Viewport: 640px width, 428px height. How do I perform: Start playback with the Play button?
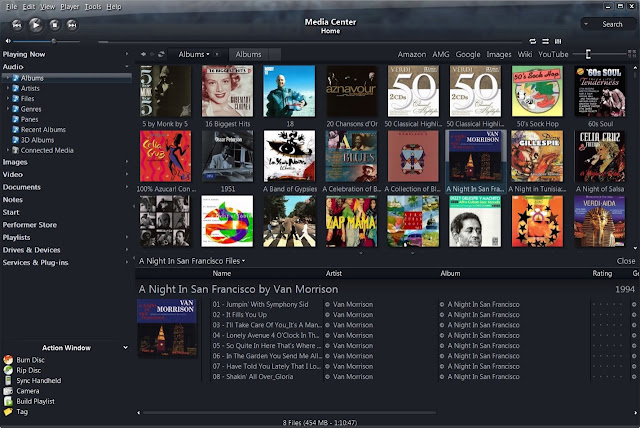(x=36, y=25)
